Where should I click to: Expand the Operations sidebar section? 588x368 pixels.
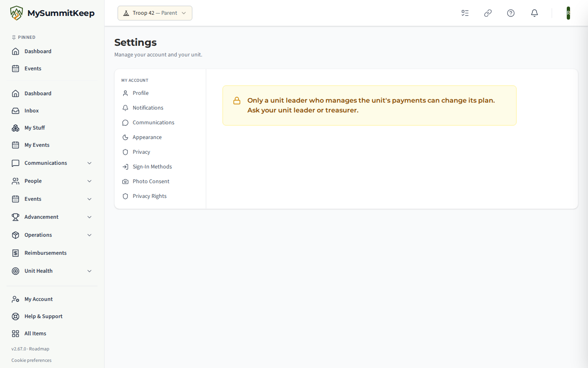pos(52,235)
